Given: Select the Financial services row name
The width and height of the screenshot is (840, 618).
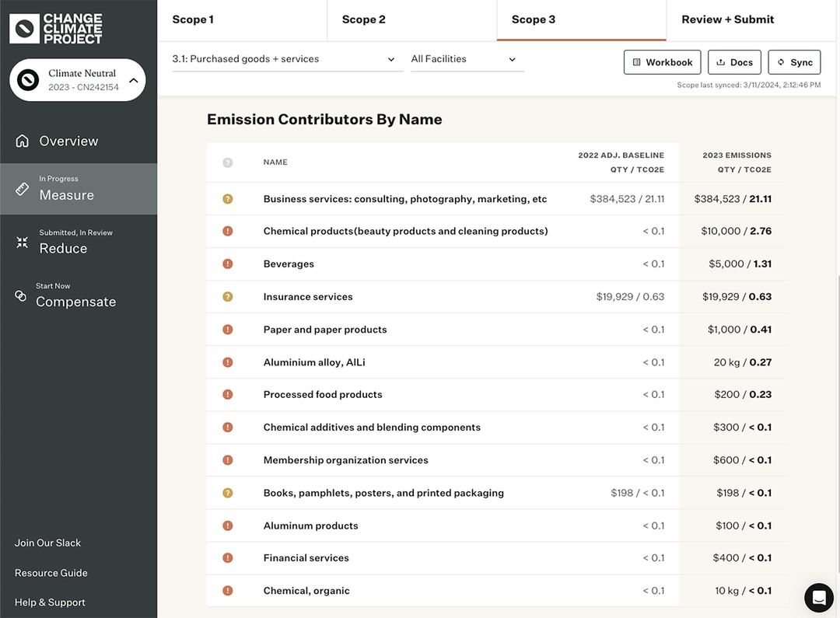Looking at the screenshot, I should pyautogui.click(x=306, y=558).
